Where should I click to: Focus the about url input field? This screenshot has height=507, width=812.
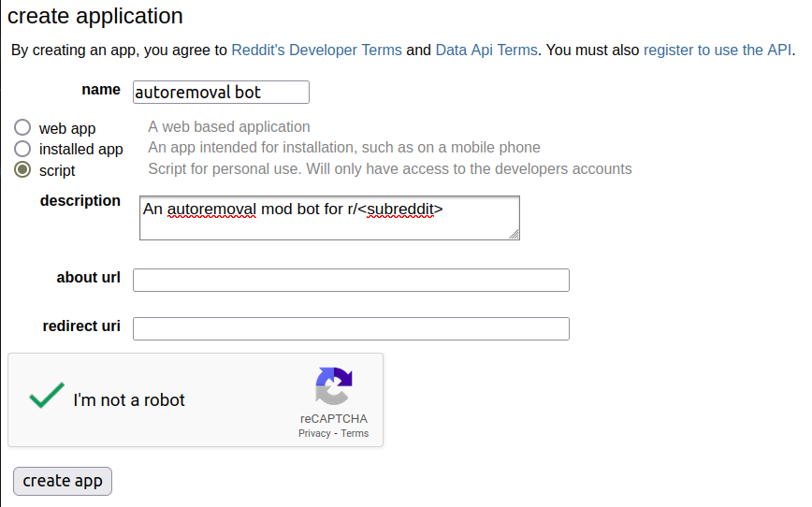[351, 281]
